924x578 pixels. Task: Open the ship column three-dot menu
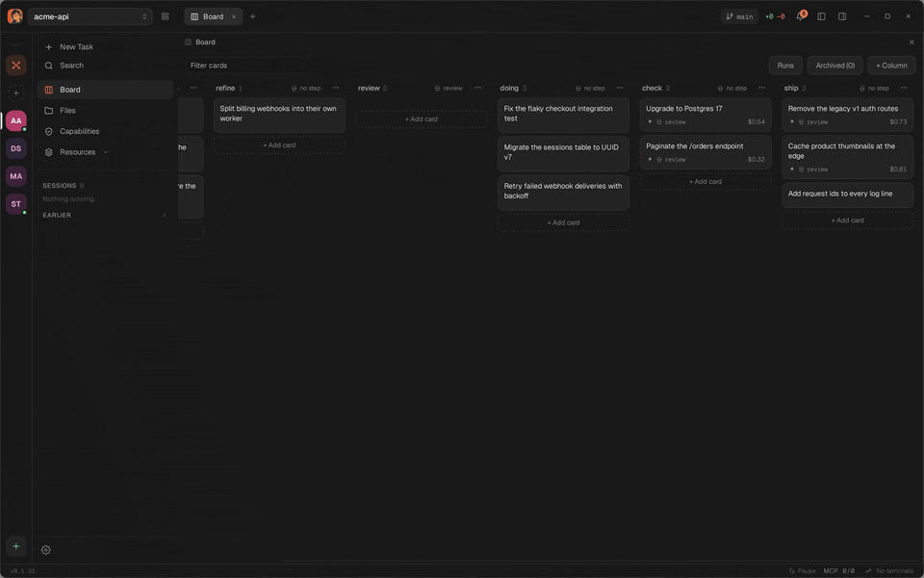[x=904, y=88]
